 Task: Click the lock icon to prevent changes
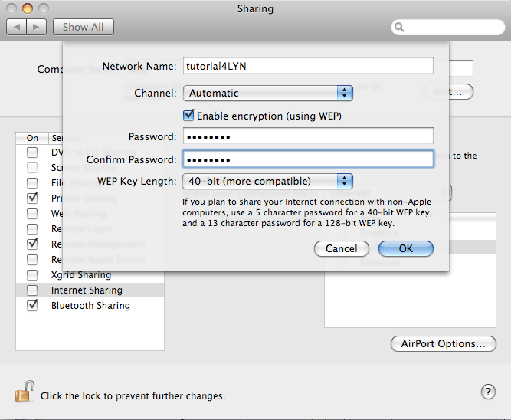click(25, 392)
